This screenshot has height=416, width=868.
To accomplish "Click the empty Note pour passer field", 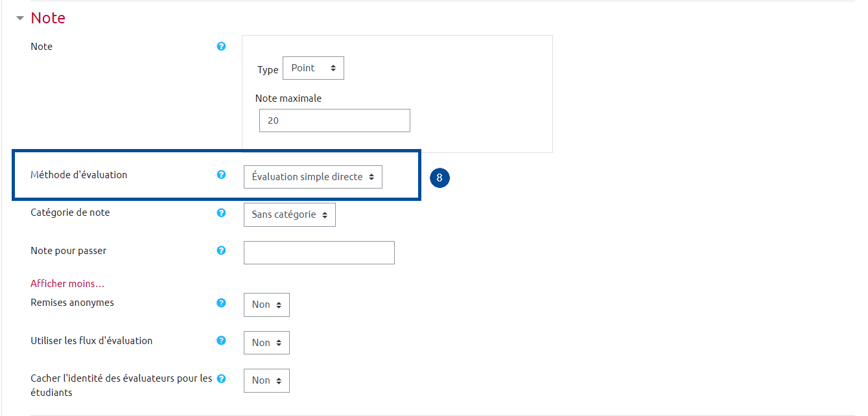I will [319, 253].
